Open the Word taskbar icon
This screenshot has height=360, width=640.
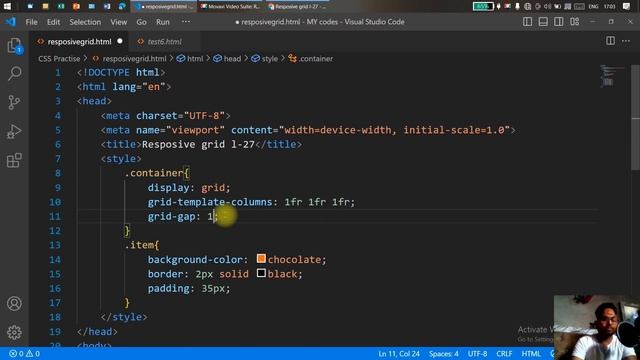coord(107,6)
